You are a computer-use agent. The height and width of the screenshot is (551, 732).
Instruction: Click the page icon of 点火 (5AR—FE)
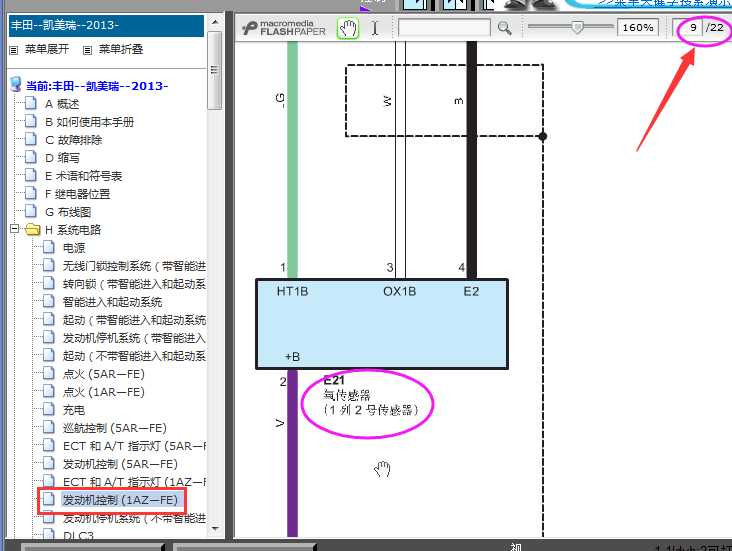point(49,373)
